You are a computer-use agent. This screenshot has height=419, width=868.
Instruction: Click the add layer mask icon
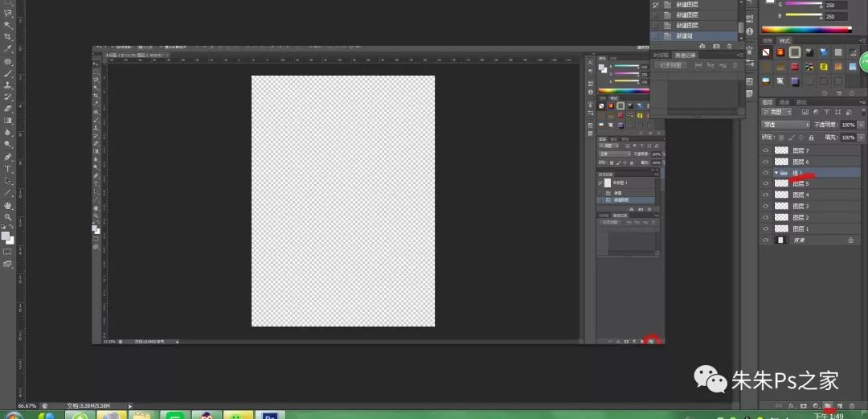804,406
